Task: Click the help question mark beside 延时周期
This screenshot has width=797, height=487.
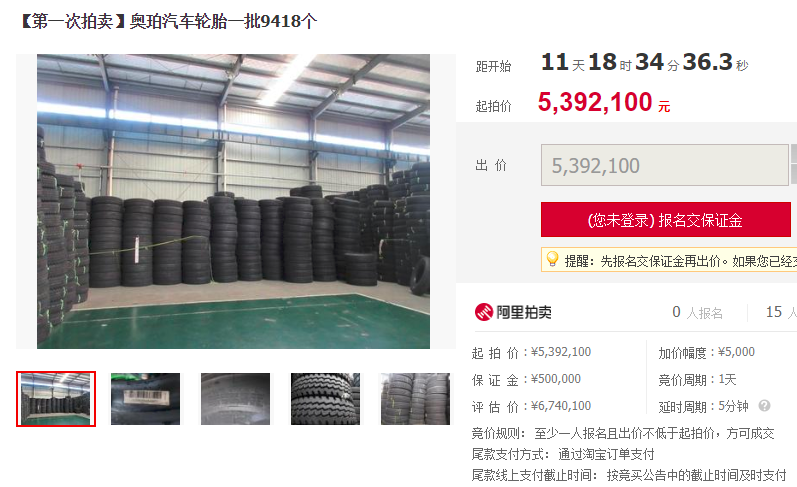Action: pyautogui.click(x=764, y=406)
